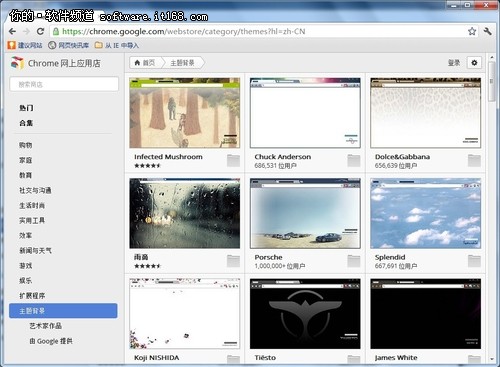The width and height of the screenshot is (500, 367).
Task: Open Tiësto theme thumbnail
Action: click(x=305, y=314)
